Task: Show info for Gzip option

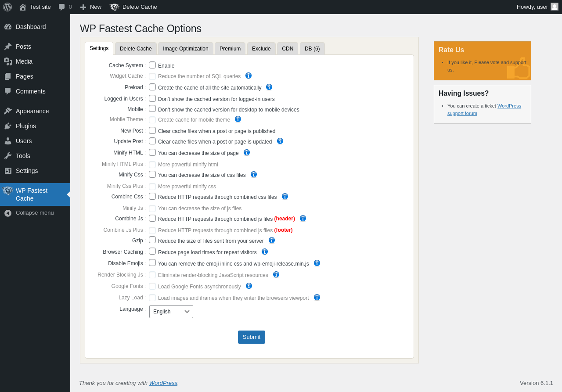Action: 272,240
